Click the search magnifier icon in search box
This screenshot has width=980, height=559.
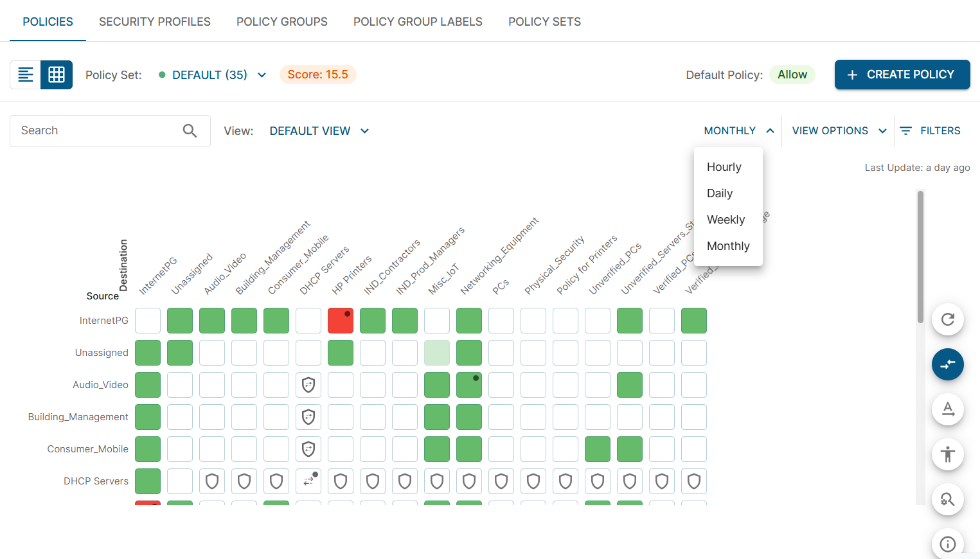click(190, 131)
